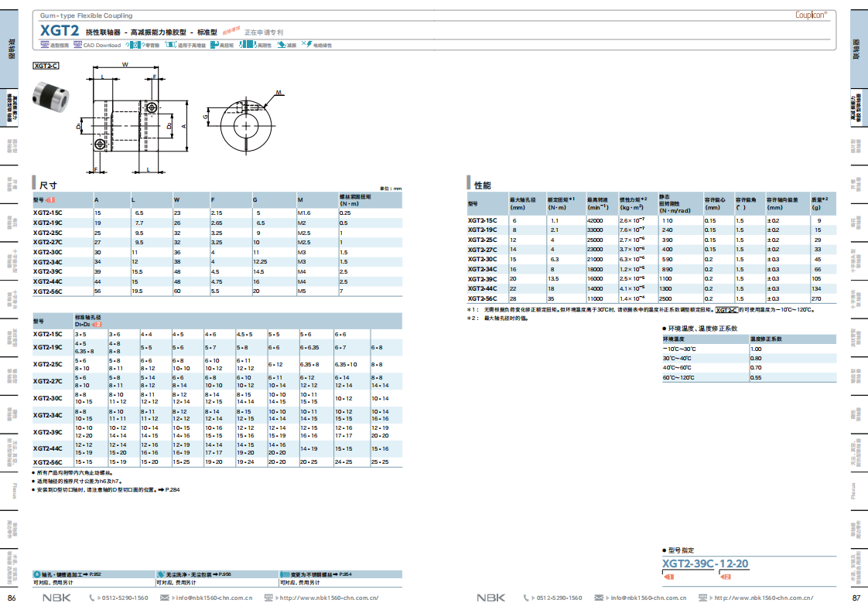Viewport: 868px width, 613px height.
Task: Open the website URL on page 86 footer
Action: pos(329,598)
